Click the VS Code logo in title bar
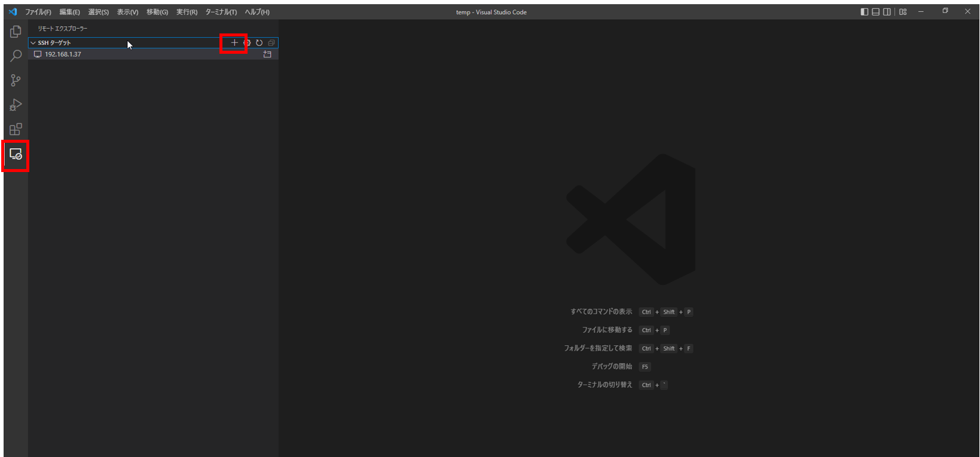This screenshot has width=980, height=457. (13, 12)
